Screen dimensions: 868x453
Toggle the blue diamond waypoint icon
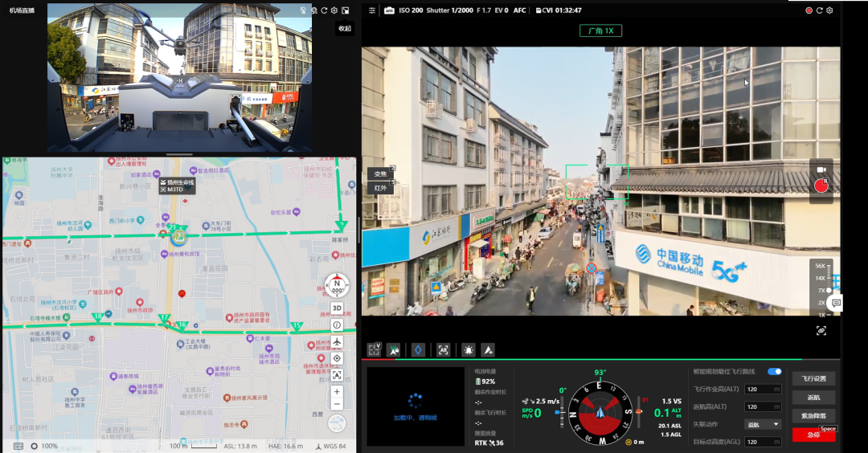[418, 349]
